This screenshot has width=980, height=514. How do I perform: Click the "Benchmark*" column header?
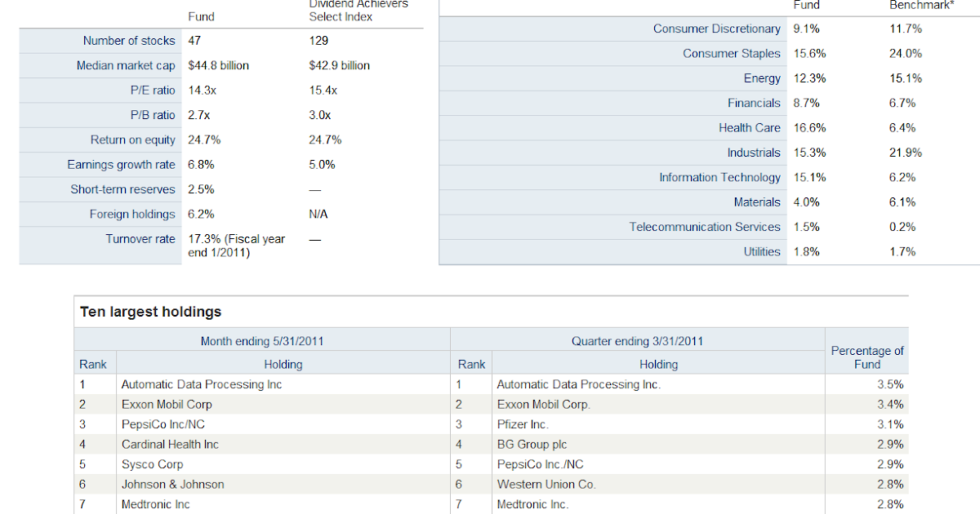pyautogui.click(x=922, y=5)
